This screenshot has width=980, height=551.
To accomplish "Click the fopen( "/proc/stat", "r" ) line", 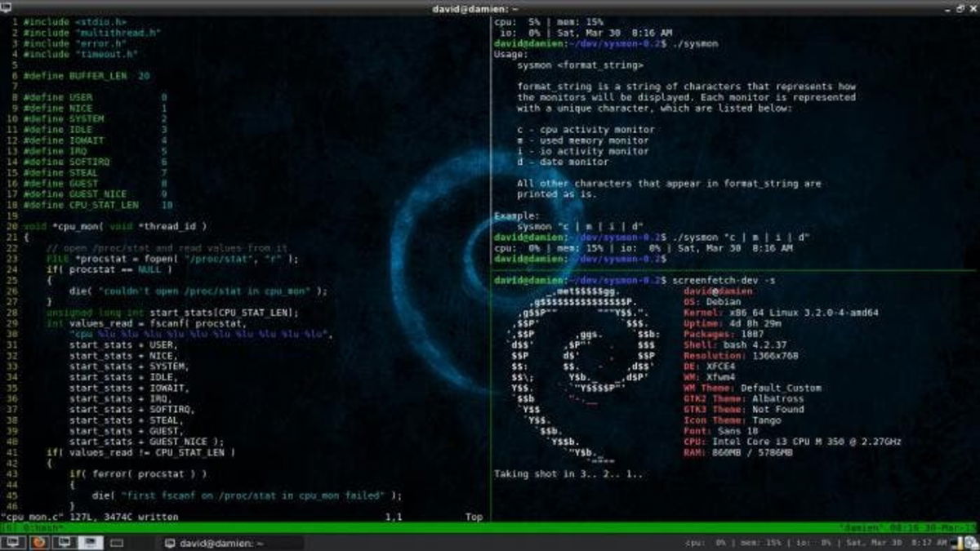I will [x=172, y=259].
